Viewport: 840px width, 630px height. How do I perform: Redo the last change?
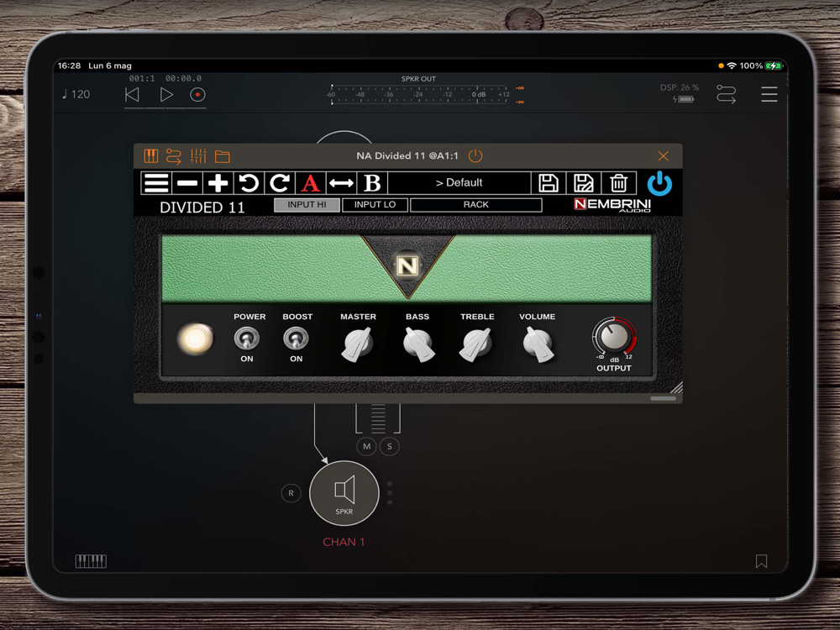coord(280,182)
